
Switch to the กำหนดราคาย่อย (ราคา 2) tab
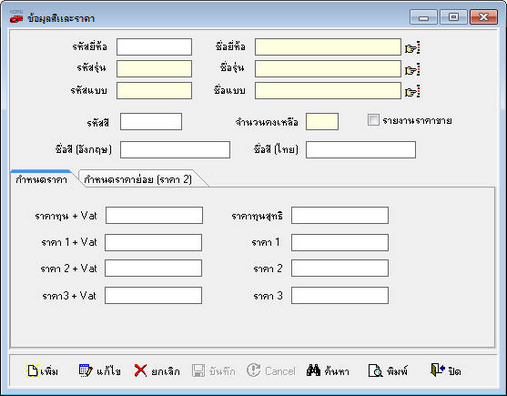[x=138, y=179]
